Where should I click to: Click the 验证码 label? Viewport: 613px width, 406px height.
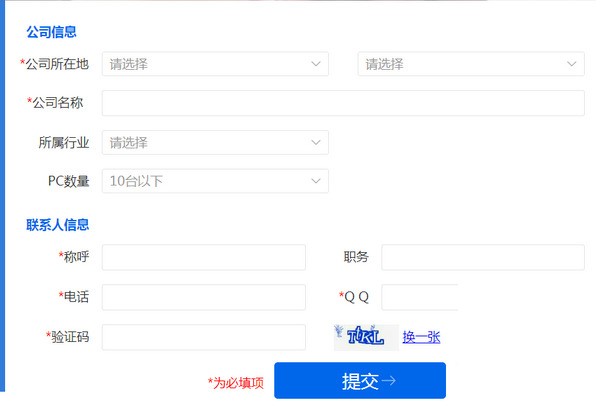[68, 337]
